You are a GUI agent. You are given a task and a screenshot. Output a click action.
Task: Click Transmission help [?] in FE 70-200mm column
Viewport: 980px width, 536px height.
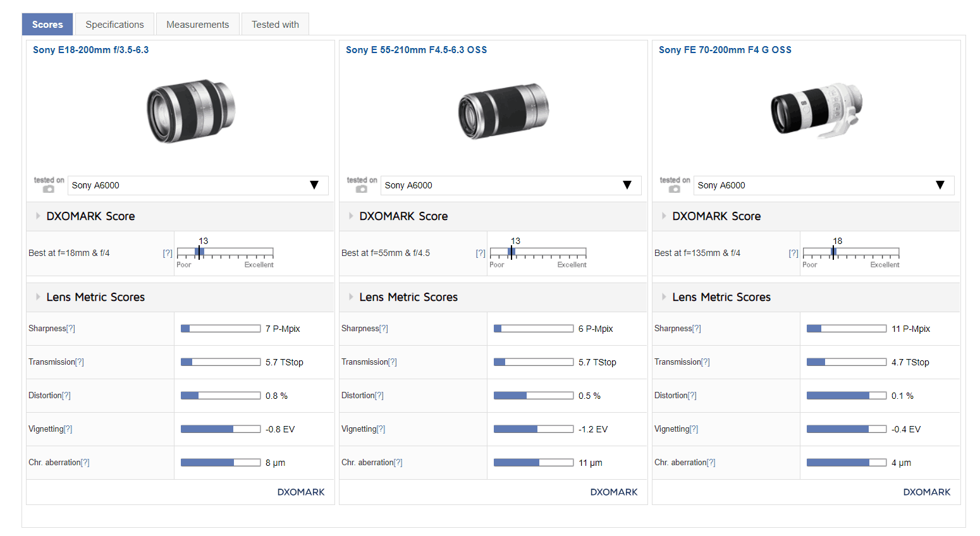(706, 362)
